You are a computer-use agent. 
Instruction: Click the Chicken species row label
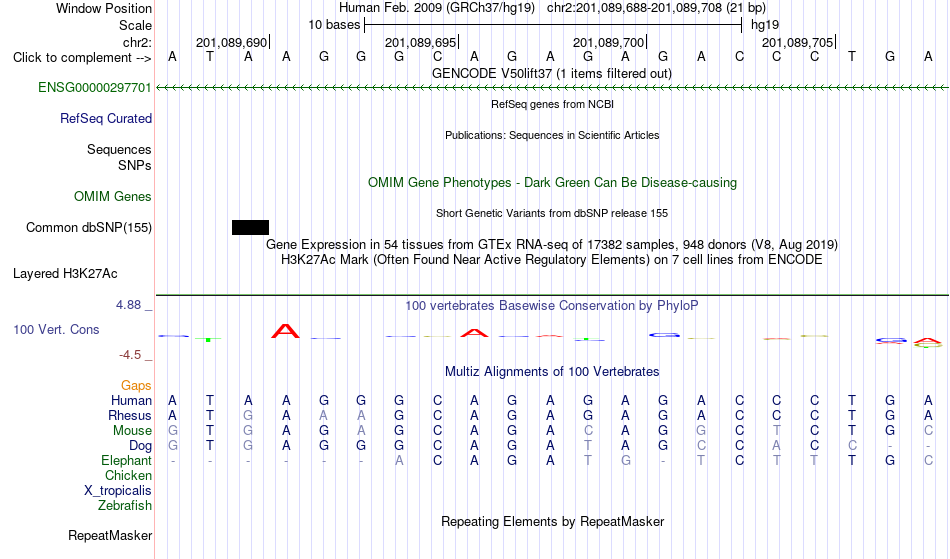coord(128,476)
